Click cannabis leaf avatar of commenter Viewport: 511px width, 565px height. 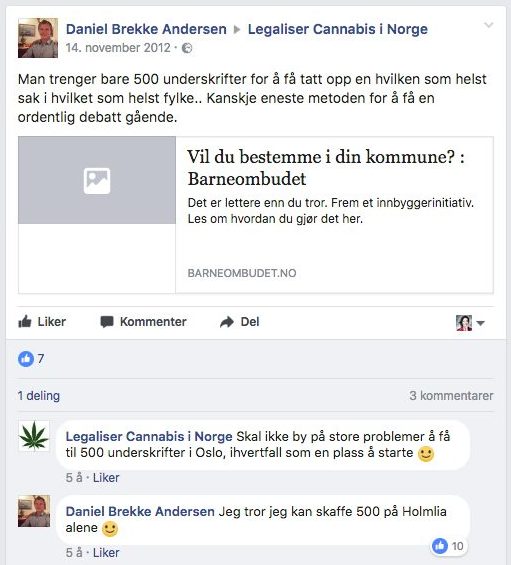click(34, 436)
